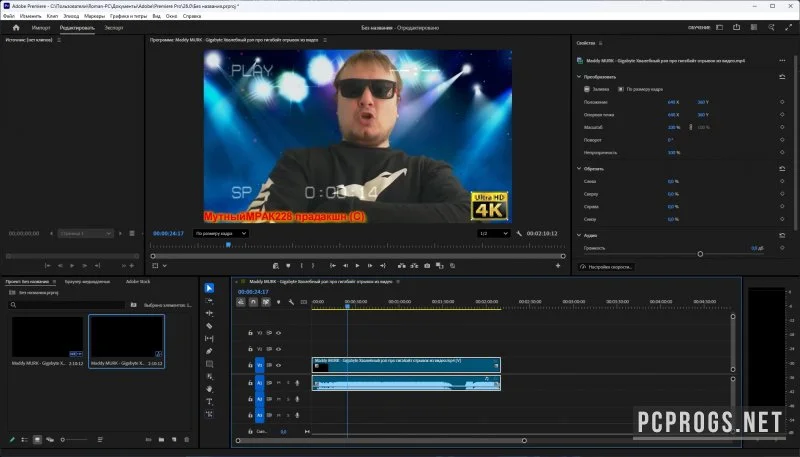Open timeline wrench display settings
800x457 pixels.
pos(291,302)
